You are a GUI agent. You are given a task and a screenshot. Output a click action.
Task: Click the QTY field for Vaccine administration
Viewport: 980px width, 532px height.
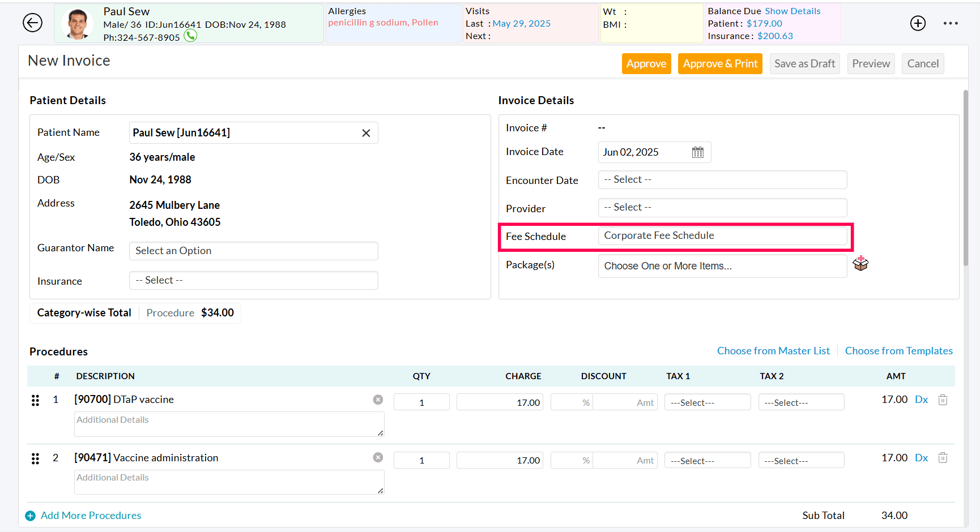pos(421,460)
